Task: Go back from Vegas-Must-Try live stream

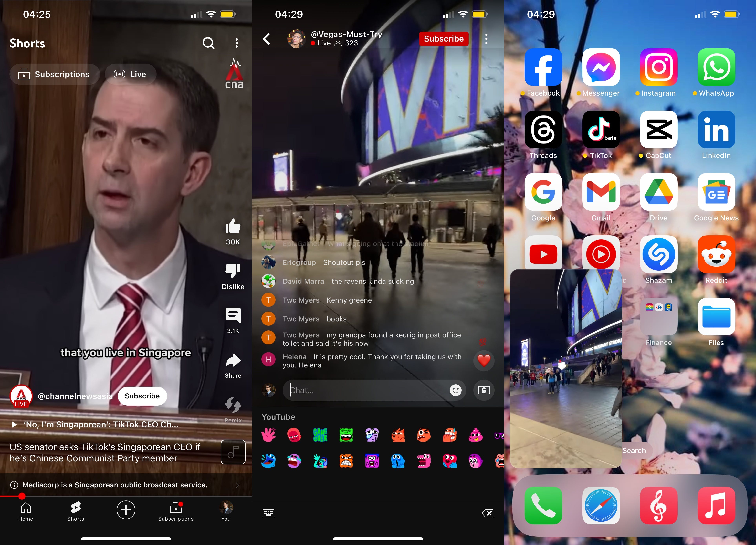Action: click(266, 39)
